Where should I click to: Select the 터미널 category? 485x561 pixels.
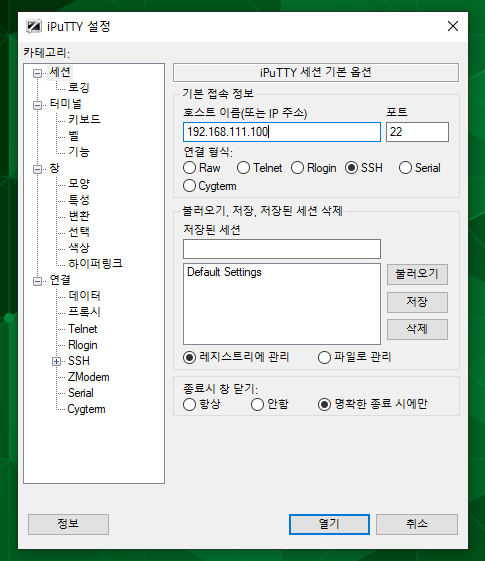click(x=65, y=104)
